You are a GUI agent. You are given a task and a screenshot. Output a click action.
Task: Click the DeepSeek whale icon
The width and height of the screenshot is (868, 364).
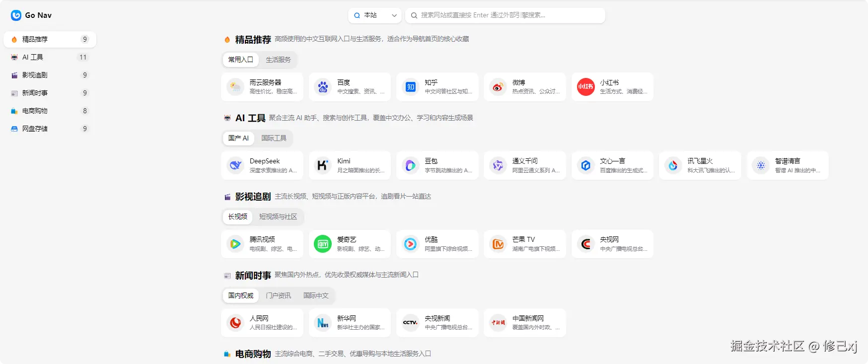(235, 165)
